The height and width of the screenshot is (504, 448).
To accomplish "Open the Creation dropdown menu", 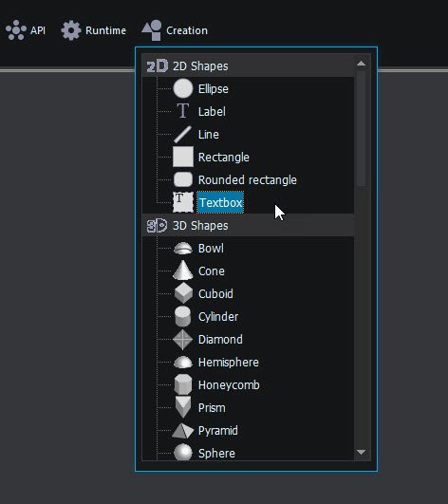I will [175, 30].
